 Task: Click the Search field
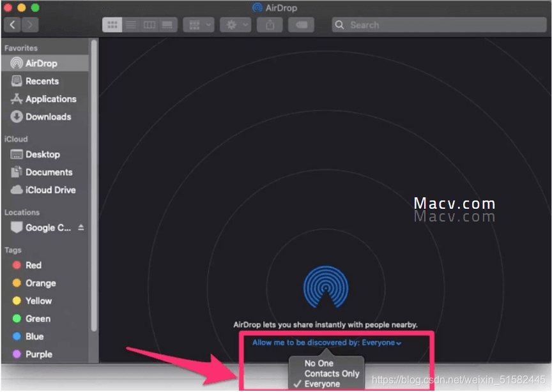click(439, 25)
